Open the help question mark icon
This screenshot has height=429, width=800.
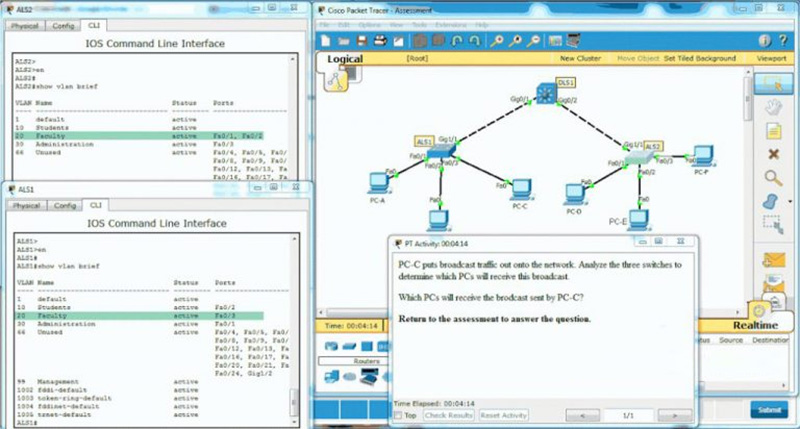[x=783, y=41]
